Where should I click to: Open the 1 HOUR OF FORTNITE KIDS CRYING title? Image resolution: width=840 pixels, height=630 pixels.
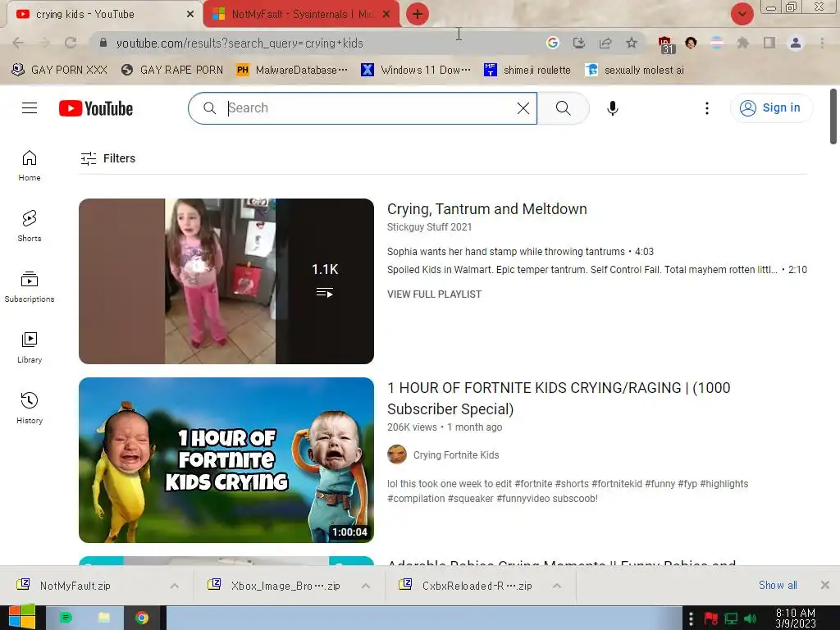(x=559, y=398)
